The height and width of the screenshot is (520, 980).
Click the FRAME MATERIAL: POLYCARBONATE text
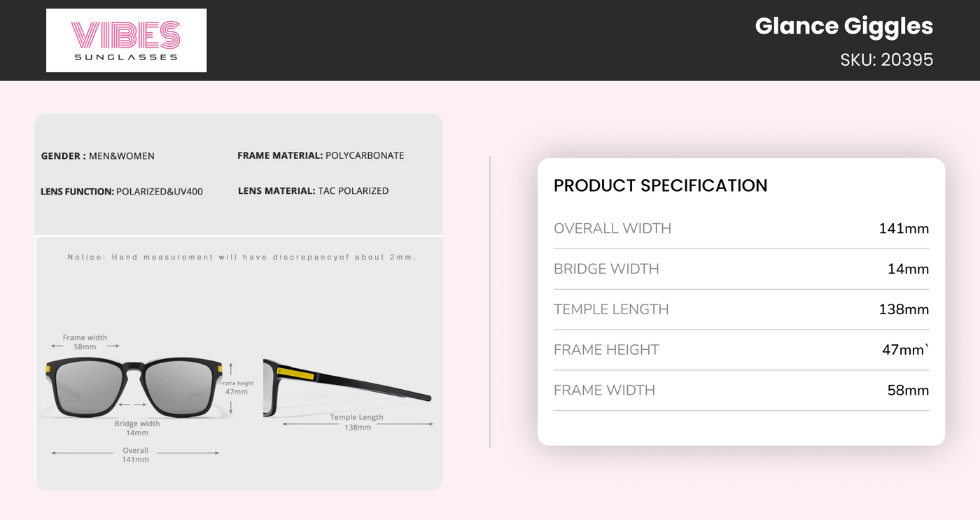coord(321,155)
